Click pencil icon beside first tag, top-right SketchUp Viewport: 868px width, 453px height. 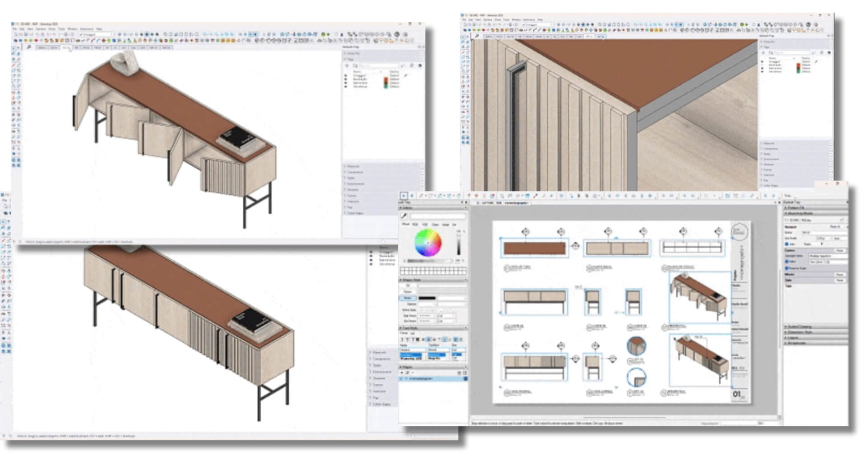pyautogui.click(x=816, y=62)
